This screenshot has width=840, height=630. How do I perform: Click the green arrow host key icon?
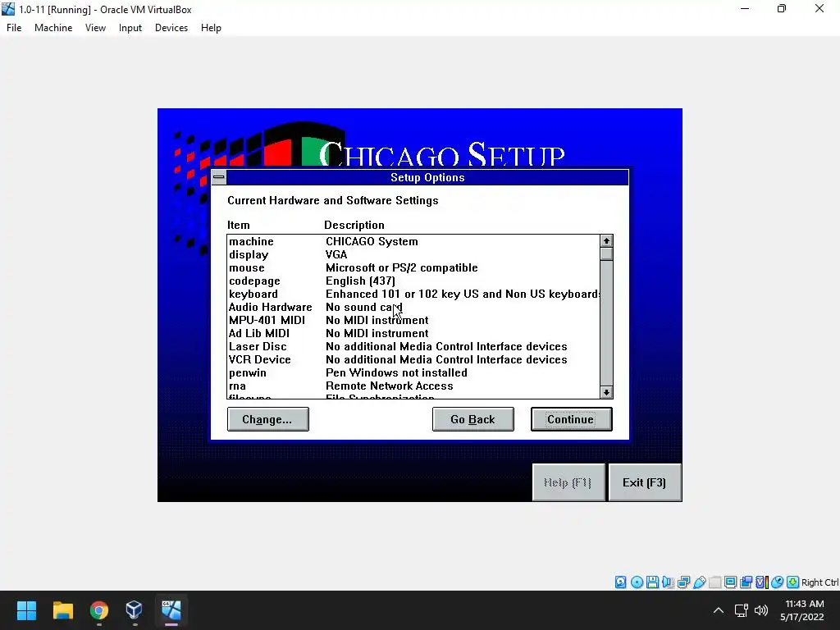coord(793,582)
